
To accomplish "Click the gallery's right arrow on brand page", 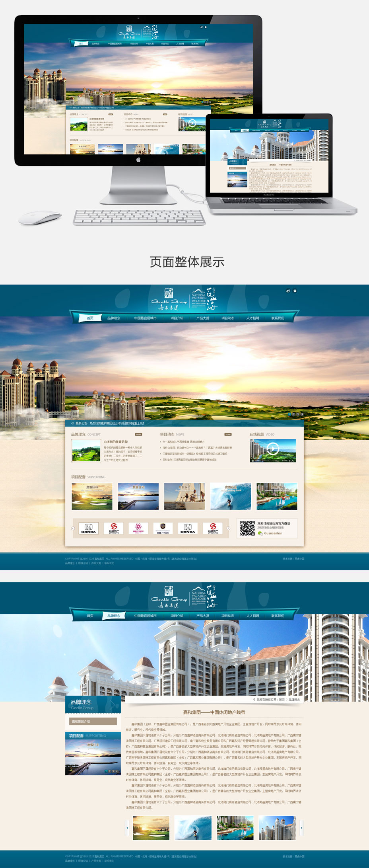I will click(x=301, y=828).
